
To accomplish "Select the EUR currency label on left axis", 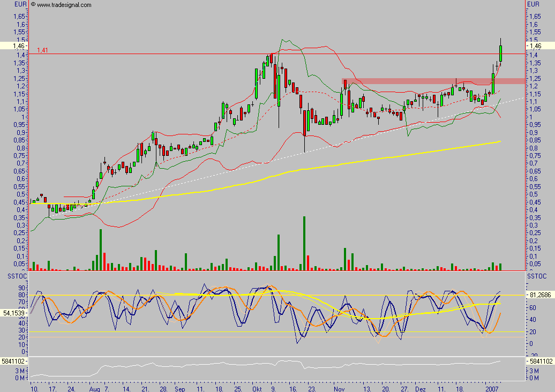I will tap(20, 4).
